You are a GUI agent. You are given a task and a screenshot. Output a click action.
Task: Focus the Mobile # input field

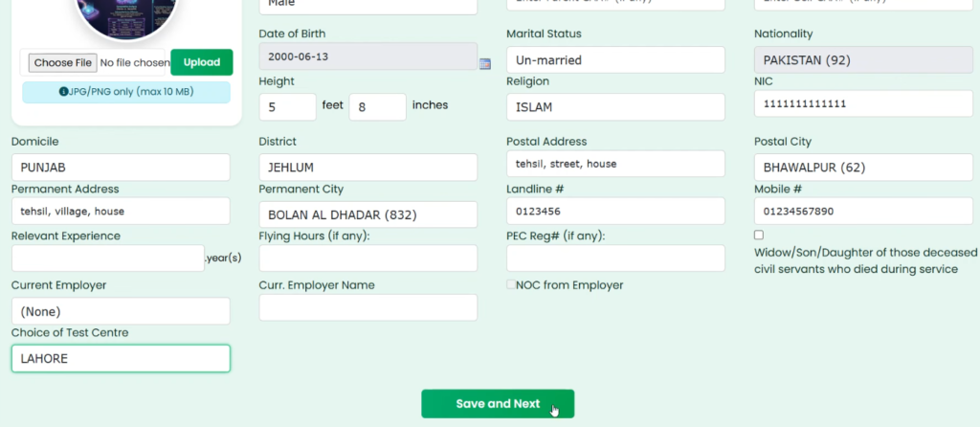tap(863, 211)
